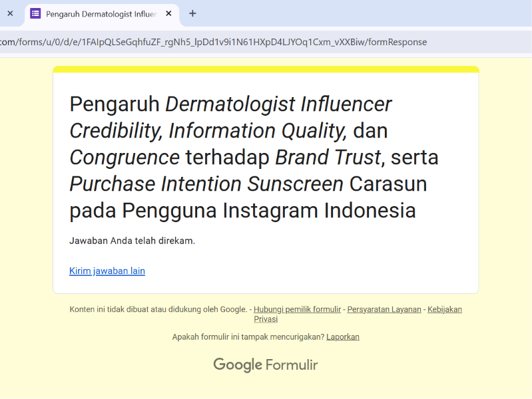
Task: Open the Hubungi pemilik formulir link
Action: (297, 309)
